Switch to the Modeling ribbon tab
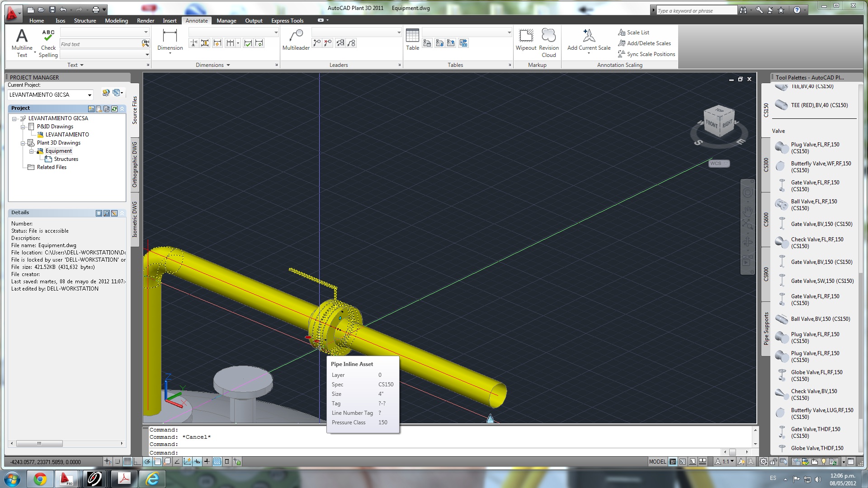The width and height of the screenshot is (868, 488). coord(116,21)
